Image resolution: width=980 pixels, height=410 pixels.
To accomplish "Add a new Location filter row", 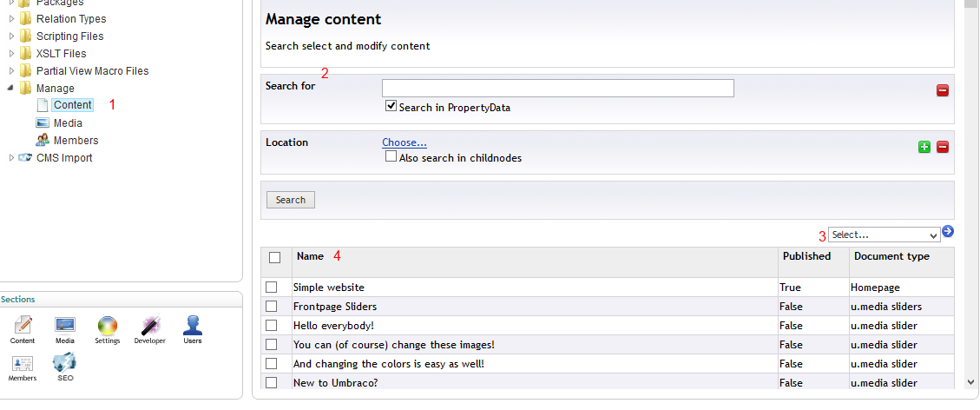I will (924, 147).
